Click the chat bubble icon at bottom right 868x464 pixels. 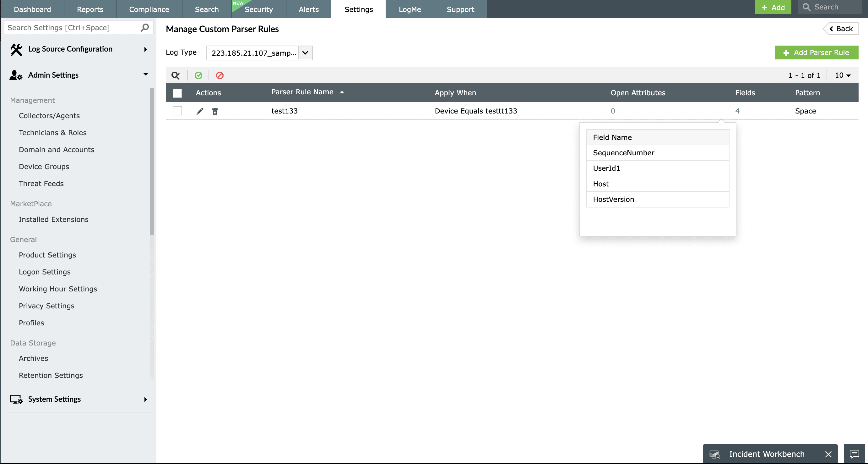[854, 454]
